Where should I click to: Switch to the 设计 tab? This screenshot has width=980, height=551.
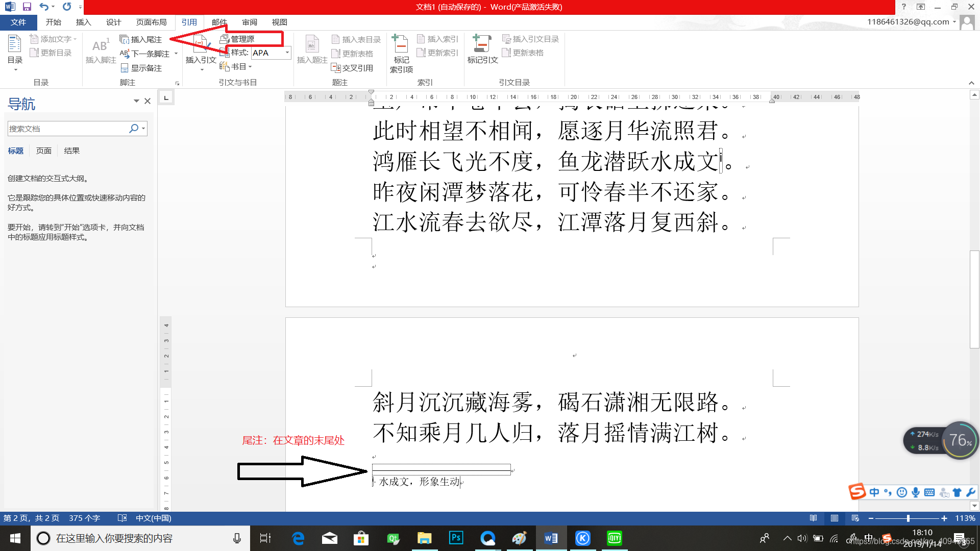coord(113,22)
